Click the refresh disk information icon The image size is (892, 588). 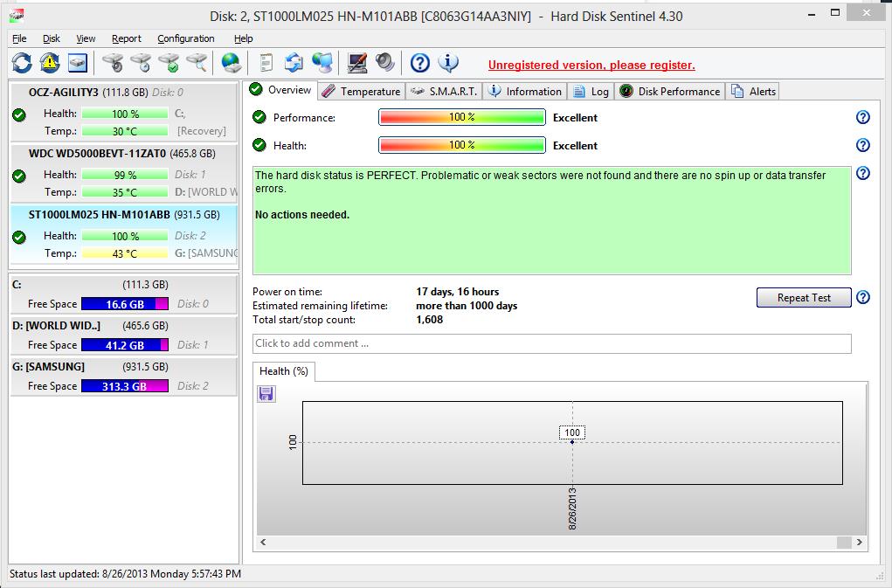tap(22, 63)
